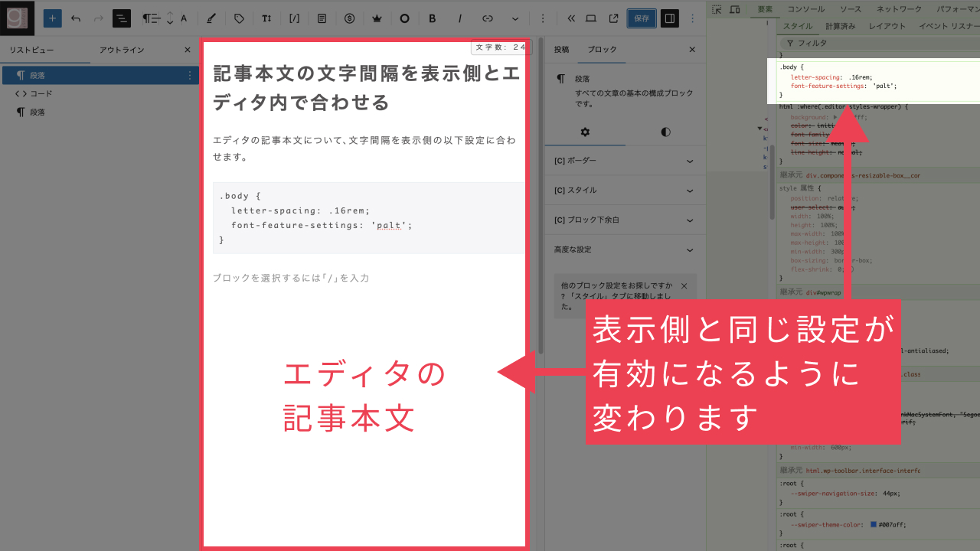Expand the [C] ブロック下余白 panel

tap(624, 220)
